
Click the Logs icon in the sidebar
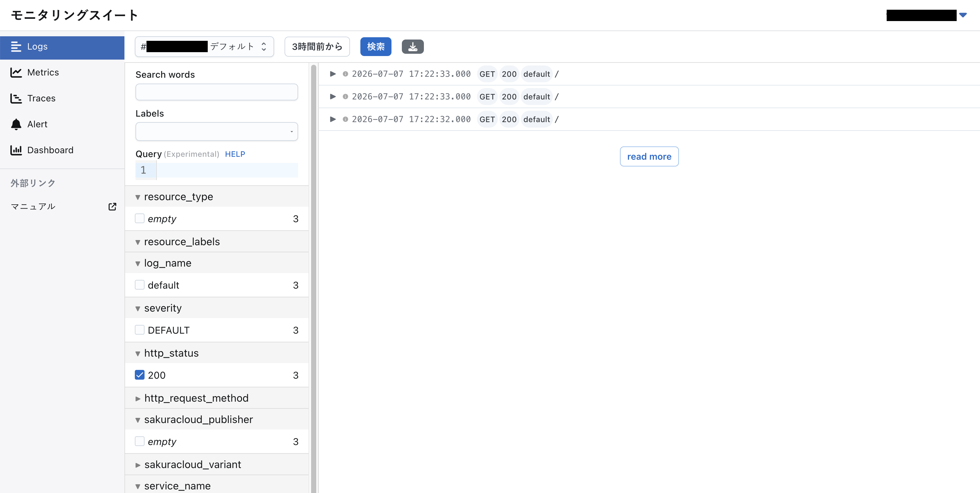point(16,46)
